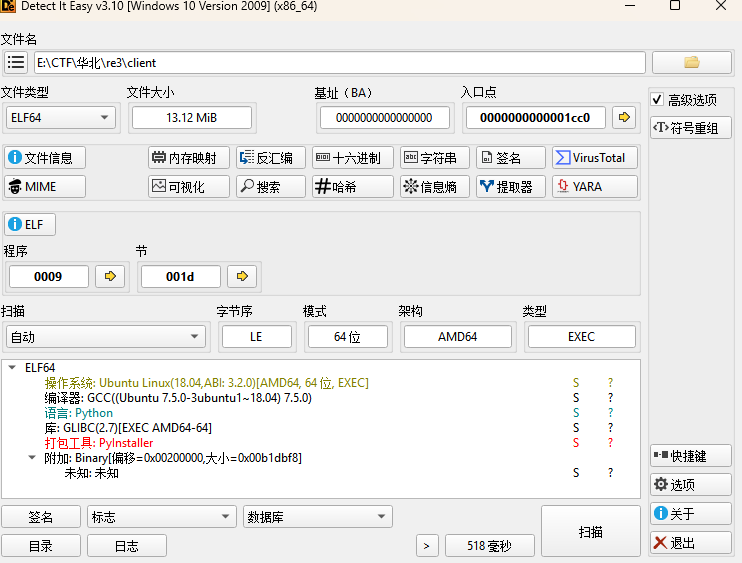Click the 001d section count field

coord(181,276)
